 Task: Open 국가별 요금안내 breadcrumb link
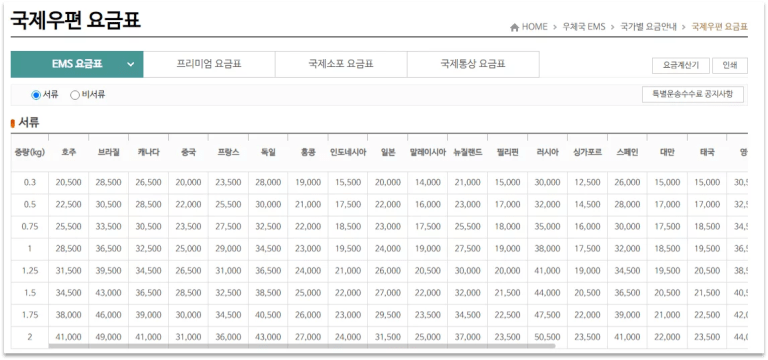point(648,27)
